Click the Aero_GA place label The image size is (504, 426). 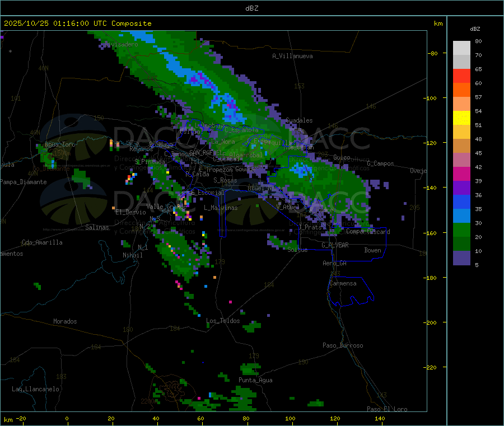tap(335, 263)
